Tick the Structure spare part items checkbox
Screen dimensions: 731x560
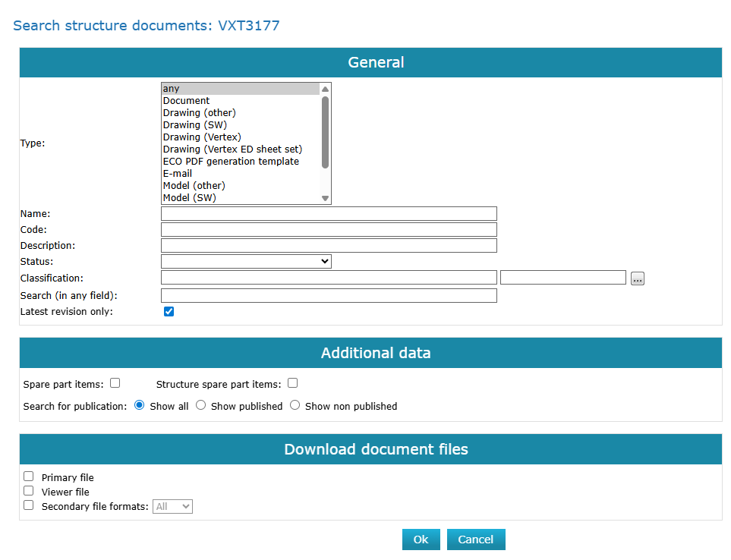coord(292,383)
